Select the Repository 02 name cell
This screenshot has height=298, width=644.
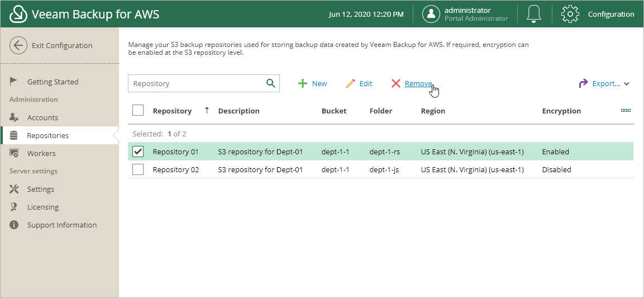[176, 169]
